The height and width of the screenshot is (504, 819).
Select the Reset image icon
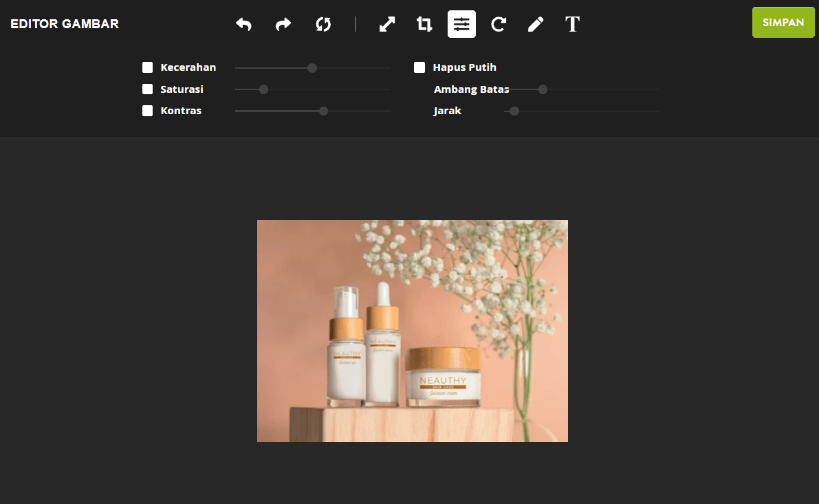323,23
